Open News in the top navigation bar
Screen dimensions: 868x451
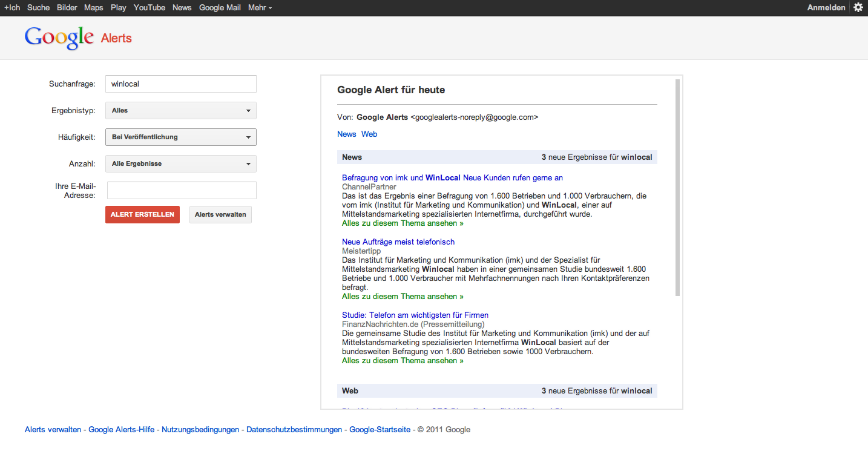(x=182, y=7)
